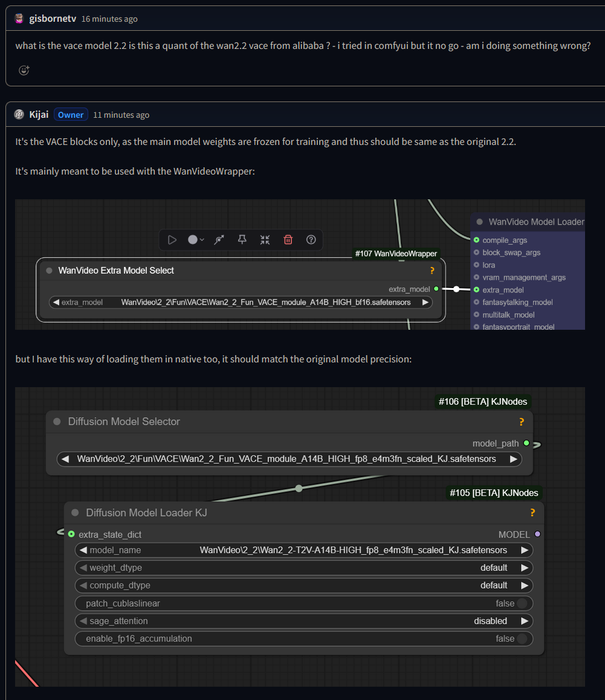605x700 pixels.
Task: Open weight_dtype dropdown
Action: [x=304, y=568]
